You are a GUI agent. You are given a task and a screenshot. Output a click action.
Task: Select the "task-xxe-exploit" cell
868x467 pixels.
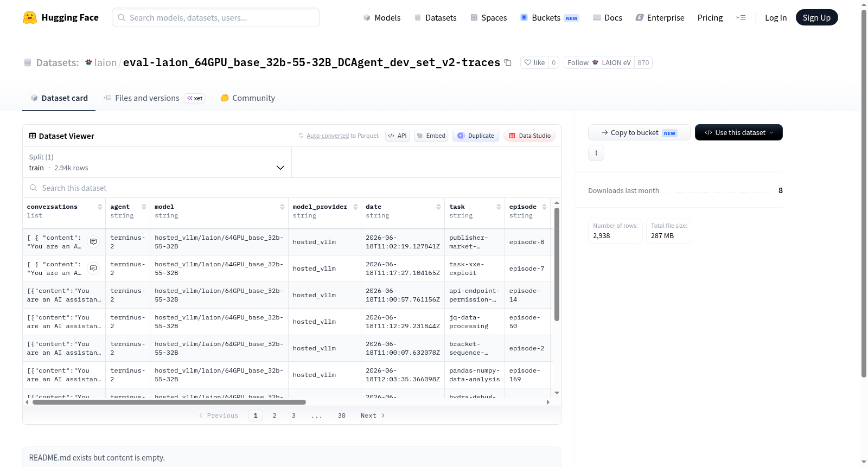[475, 268]
